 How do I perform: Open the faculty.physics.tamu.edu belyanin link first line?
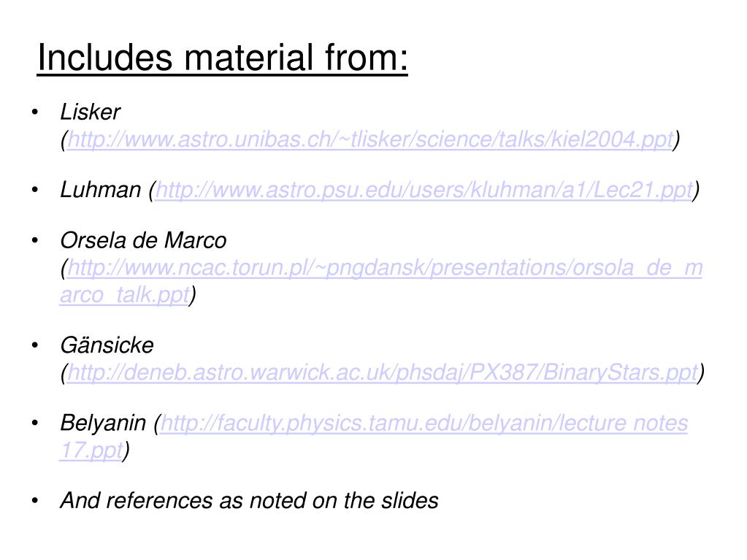point(424,423)
